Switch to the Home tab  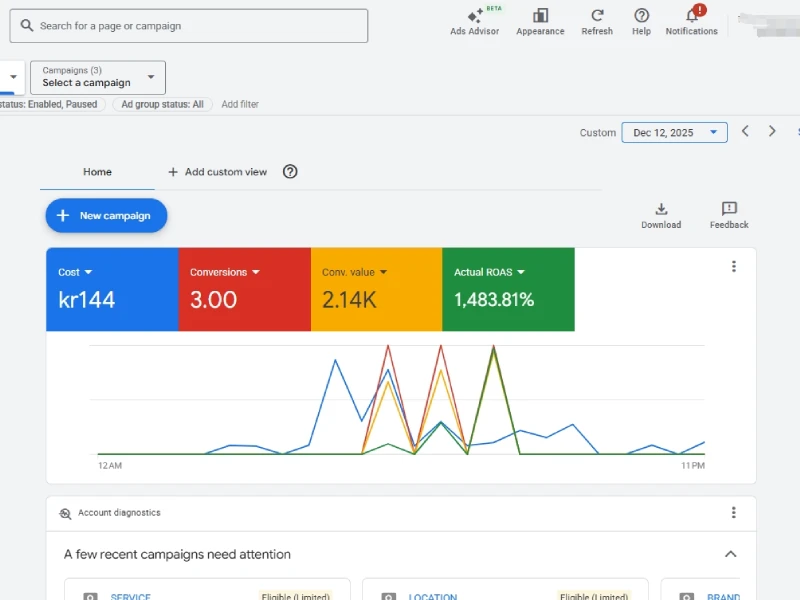pyautogui.click(x=97, y=172)
